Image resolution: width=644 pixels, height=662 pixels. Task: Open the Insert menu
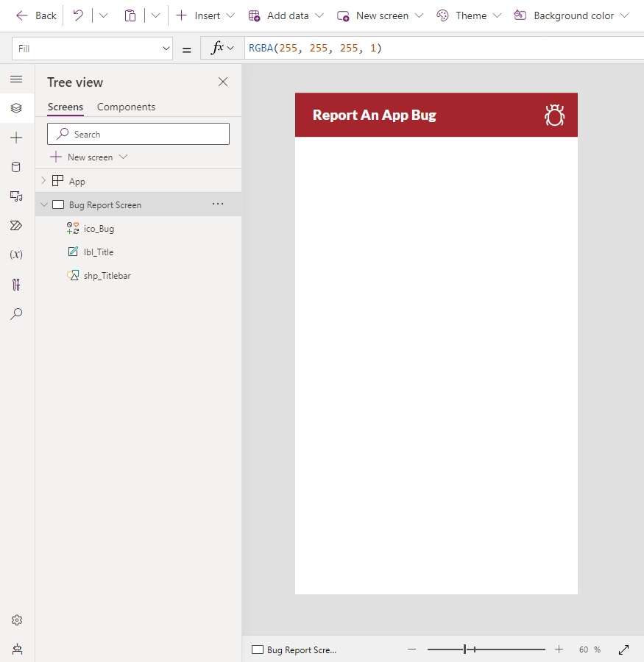coord(205,15)
